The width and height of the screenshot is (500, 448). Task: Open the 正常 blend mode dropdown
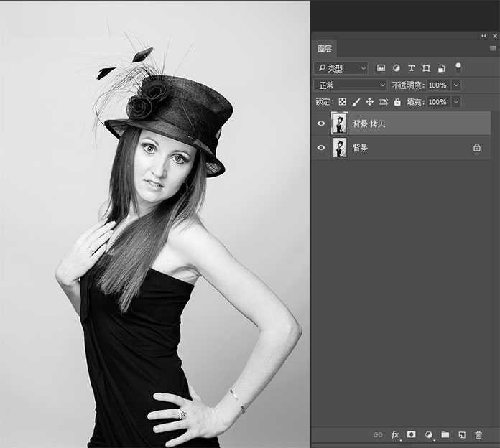(351, 85)
